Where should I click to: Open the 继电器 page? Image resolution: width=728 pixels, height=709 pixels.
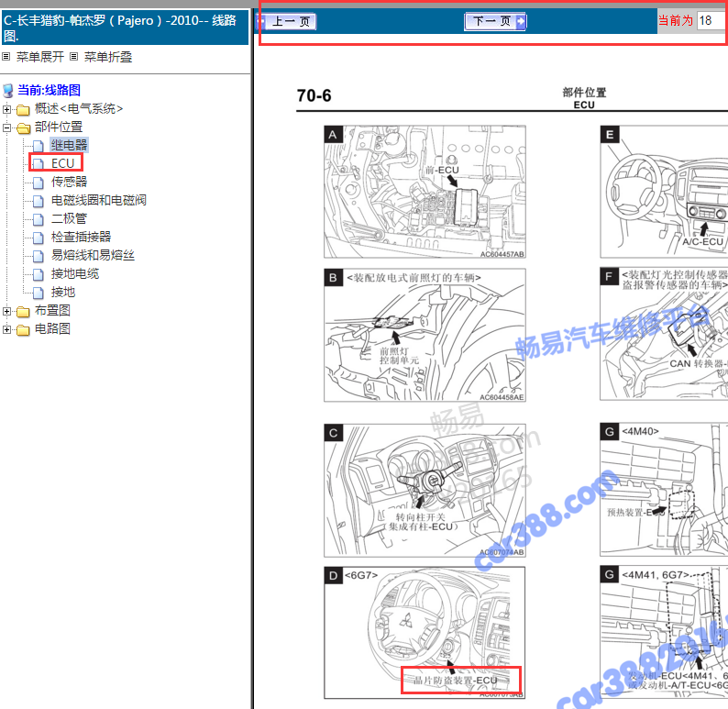(69, 145)
